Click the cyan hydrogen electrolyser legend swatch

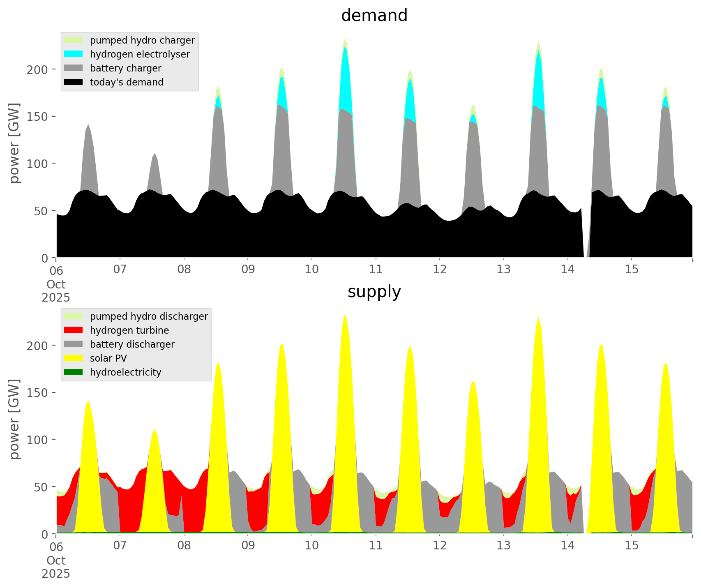click(74, 54)
